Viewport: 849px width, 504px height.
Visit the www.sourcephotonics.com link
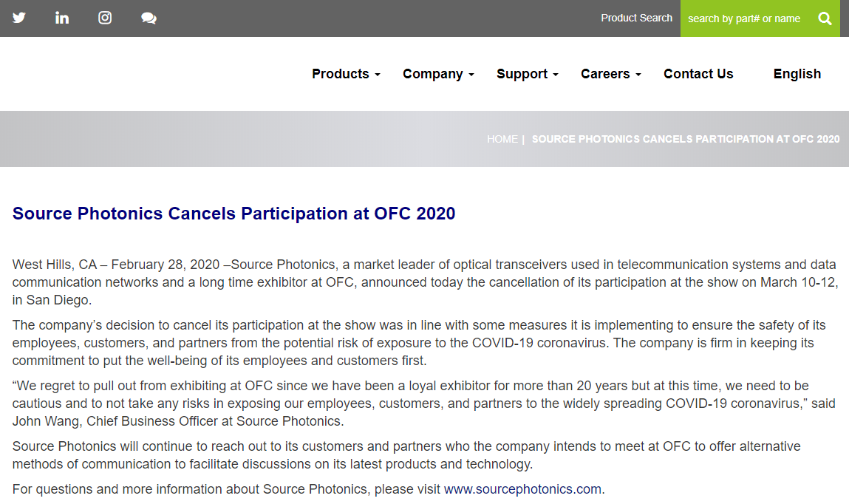coord(522,489)
